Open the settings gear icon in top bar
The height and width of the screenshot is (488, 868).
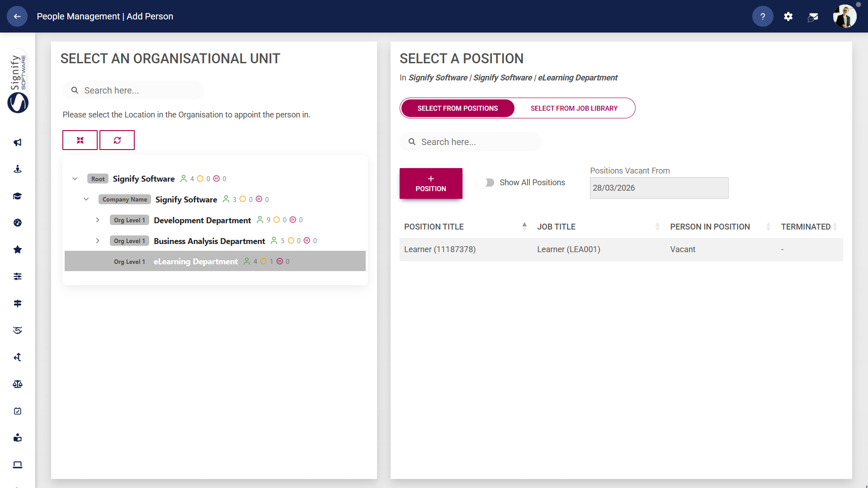pos(788,16)
